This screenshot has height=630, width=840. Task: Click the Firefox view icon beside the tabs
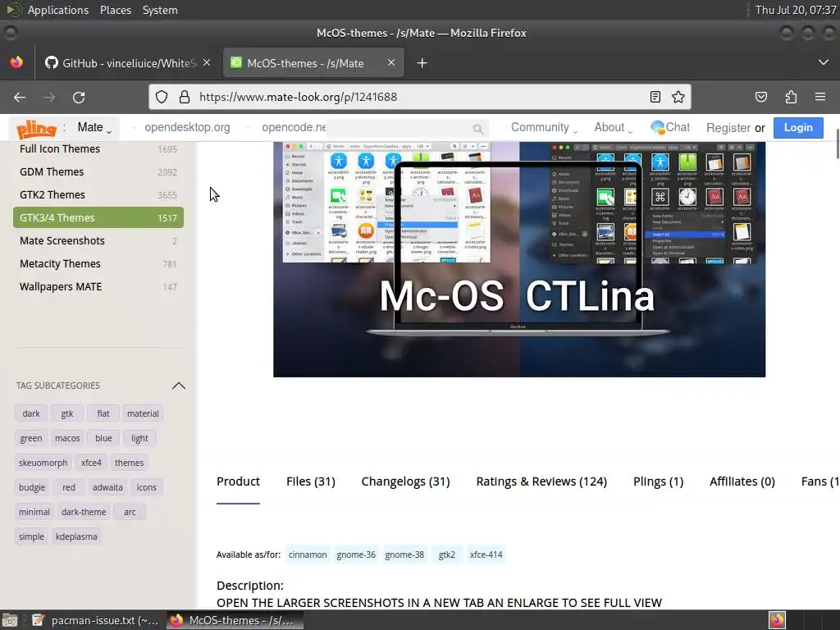coord(16,62)
